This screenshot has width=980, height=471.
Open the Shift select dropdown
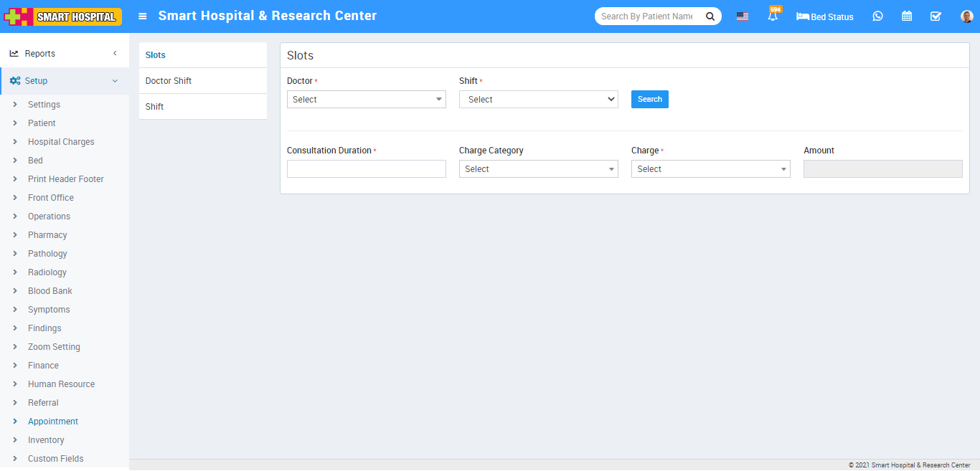[538, 100]
